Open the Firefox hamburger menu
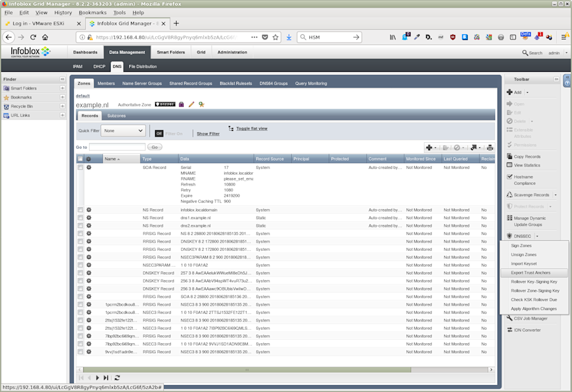 [x=564, y=37]
